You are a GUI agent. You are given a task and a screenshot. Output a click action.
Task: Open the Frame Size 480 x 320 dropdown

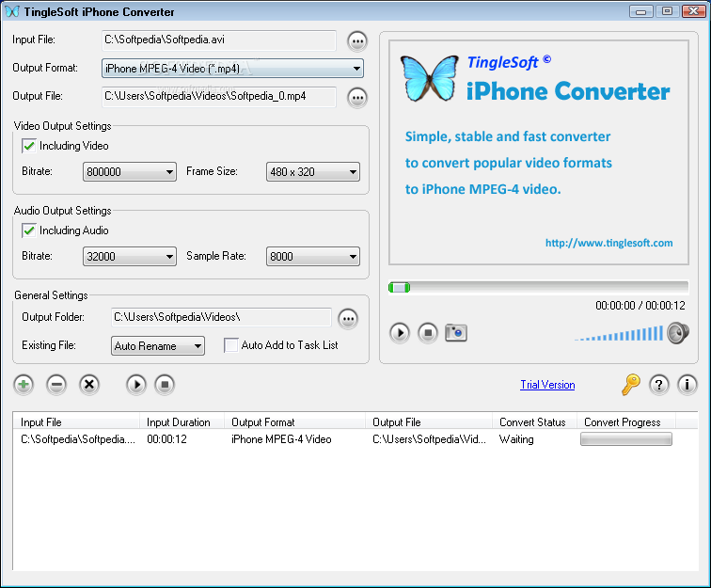tap(313, 172)
